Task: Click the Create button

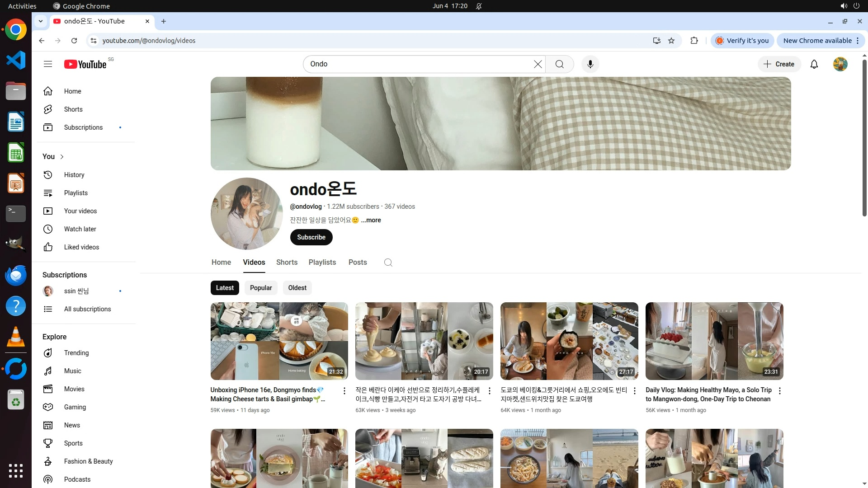Action: [x=779, y=64]
